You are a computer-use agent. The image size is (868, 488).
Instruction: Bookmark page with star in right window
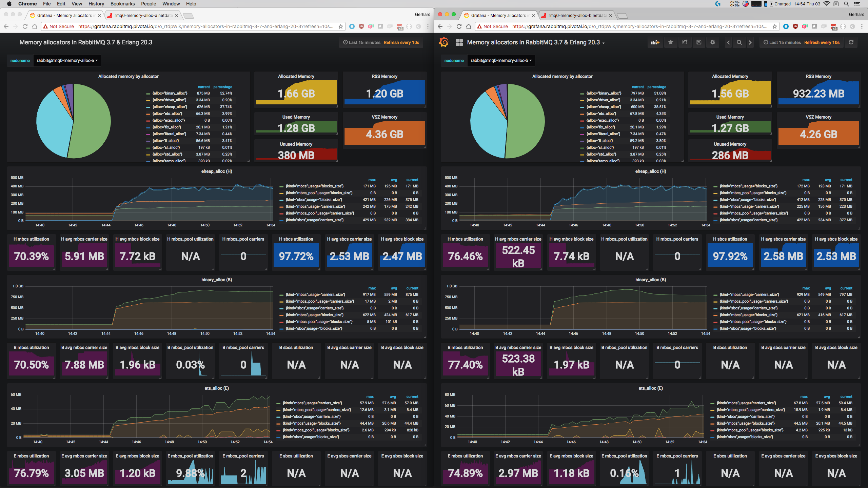coord(775,26)
